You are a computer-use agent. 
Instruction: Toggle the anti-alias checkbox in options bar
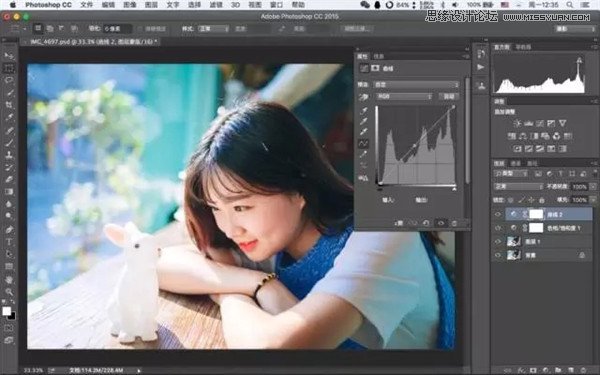click(x=140, y=29)
